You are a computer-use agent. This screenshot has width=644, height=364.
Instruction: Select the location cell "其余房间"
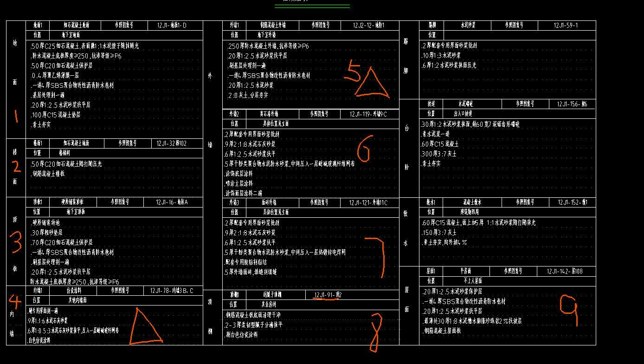(x=269, y=305)
